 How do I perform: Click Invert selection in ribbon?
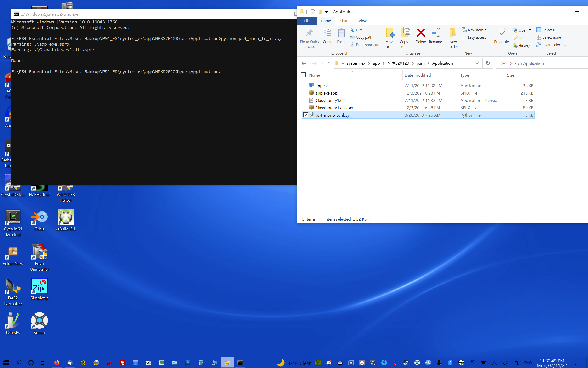point(551,45)
